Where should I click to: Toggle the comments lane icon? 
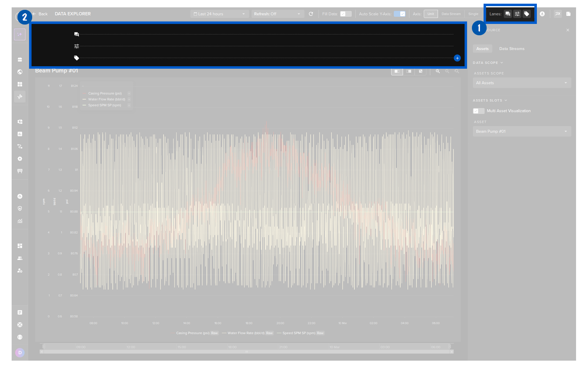pos(508,14)
